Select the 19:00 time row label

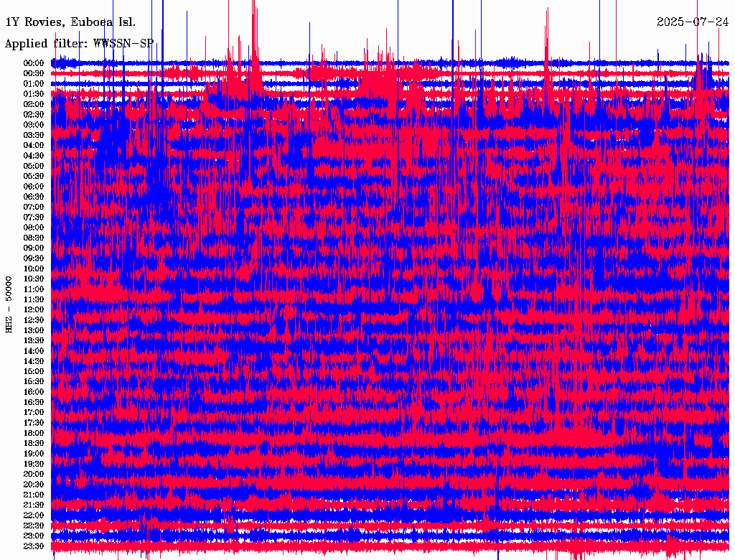pyautogui.click(x=34, y=454)
